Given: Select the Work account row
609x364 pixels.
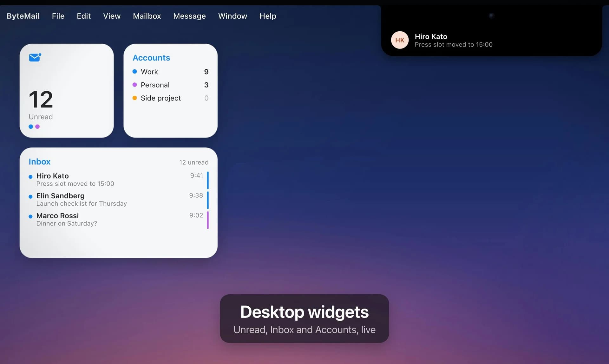Looking at the screenshot, I should pyautogui.click(x=170, y=72).
